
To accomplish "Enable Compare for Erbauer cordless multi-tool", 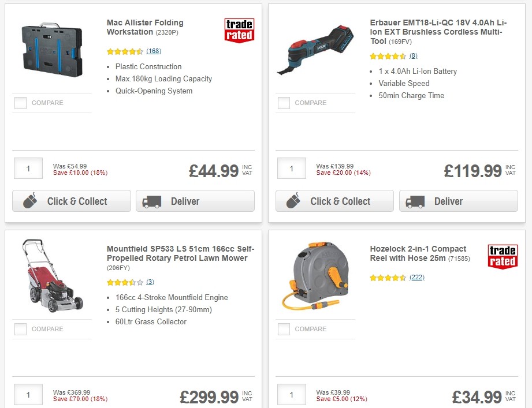I will point(284,103).
